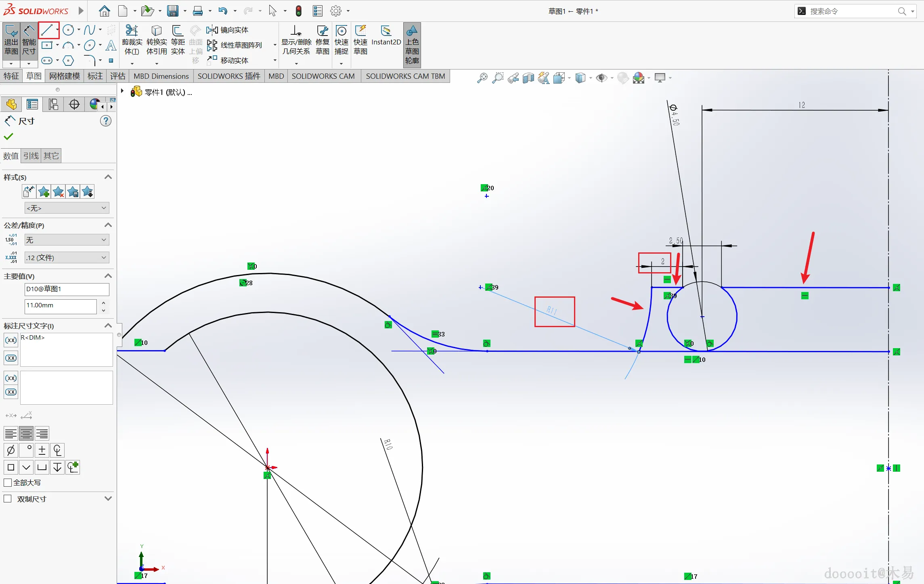This screenshot has height=584, width=924.
Task: Click center-justify text button
Action: click(x=26, y=434)
